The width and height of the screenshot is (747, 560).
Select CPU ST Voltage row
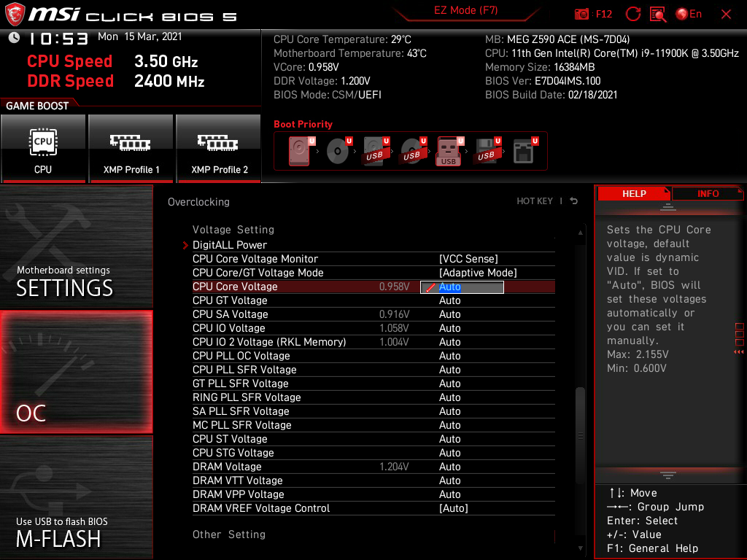(373, 438)
